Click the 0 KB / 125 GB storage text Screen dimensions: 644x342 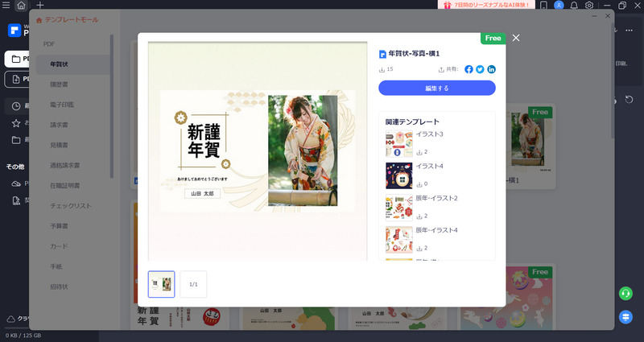[23, 336]
